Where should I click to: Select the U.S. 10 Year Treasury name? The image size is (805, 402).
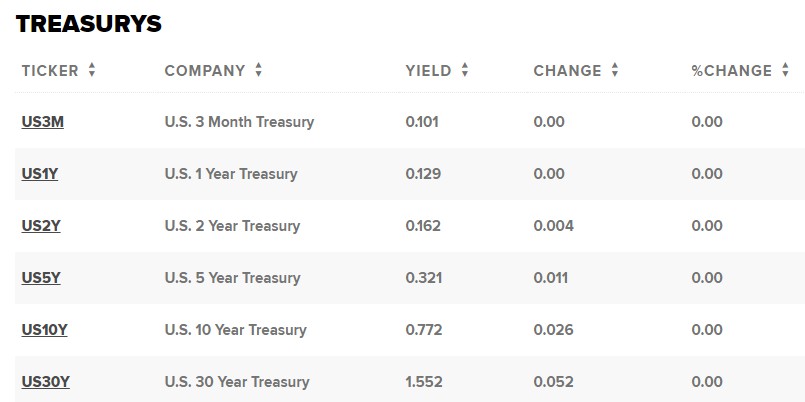[x=235, y=330]
